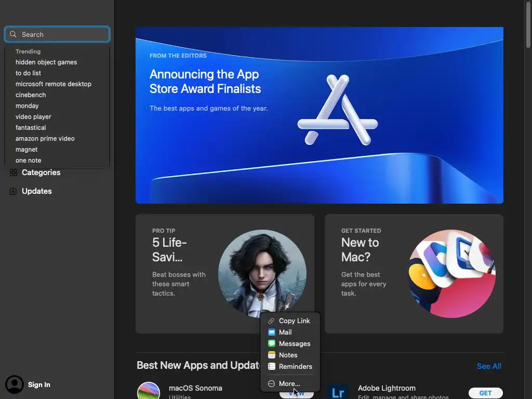Open App Store Award Finalists banner
Image resolution: width=532 pixels, height=399 pixels.
point(320,115)
